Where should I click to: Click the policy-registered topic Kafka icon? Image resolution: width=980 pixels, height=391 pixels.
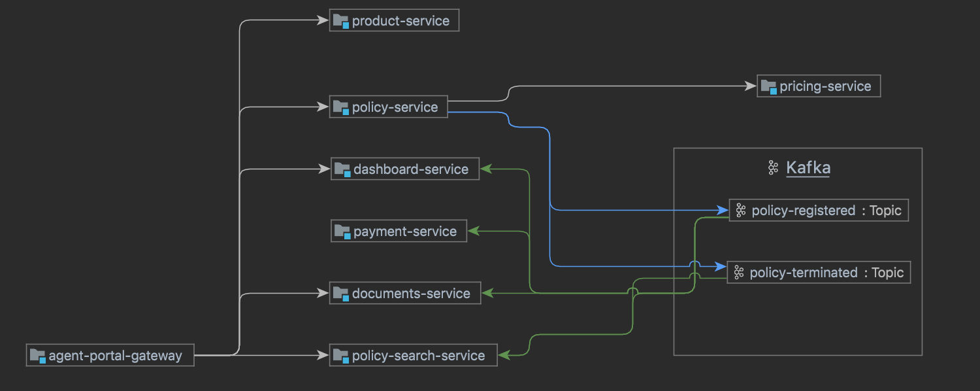pos(740,211)
